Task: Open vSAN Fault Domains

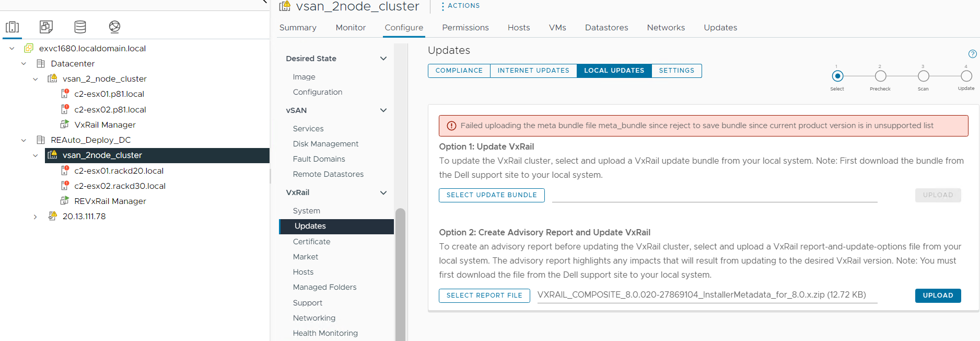Action: 319,159
